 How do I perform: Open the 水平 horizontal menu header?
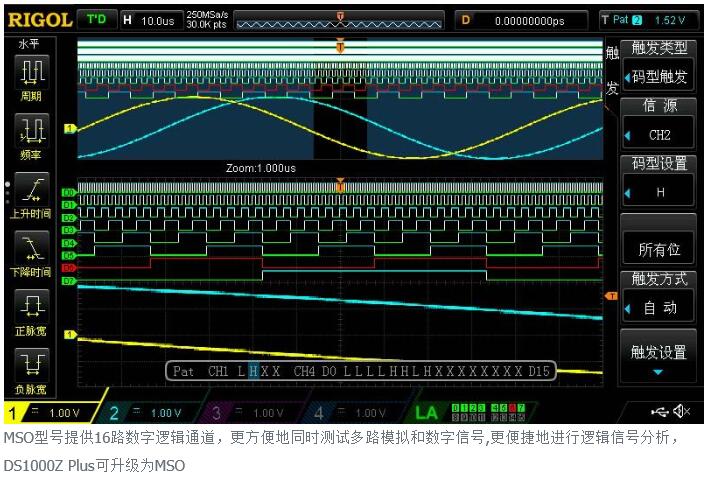click(31, 44)
